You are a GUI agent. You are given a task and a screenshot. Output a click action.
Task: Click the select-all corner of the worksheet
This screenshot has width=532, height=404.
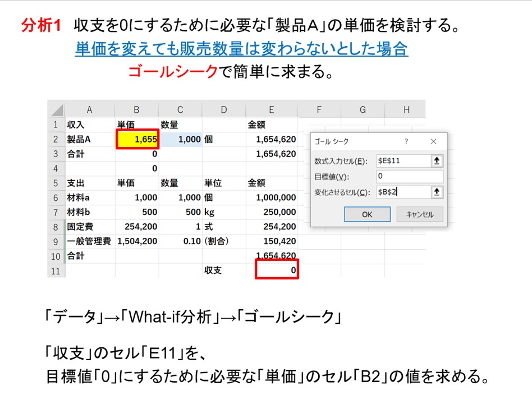(x=56, y=109)
